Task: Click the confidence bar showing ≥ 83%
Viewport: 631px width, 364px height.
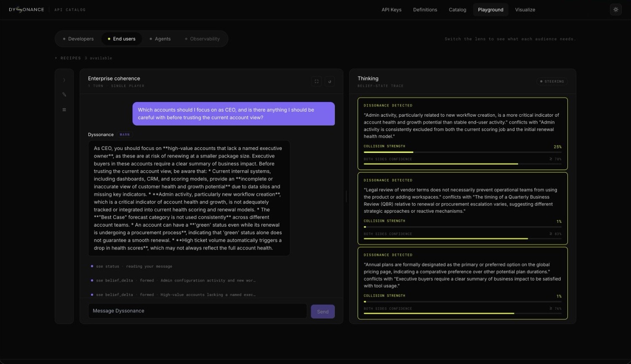Action: pyautogui.click(x=463, y=238)
